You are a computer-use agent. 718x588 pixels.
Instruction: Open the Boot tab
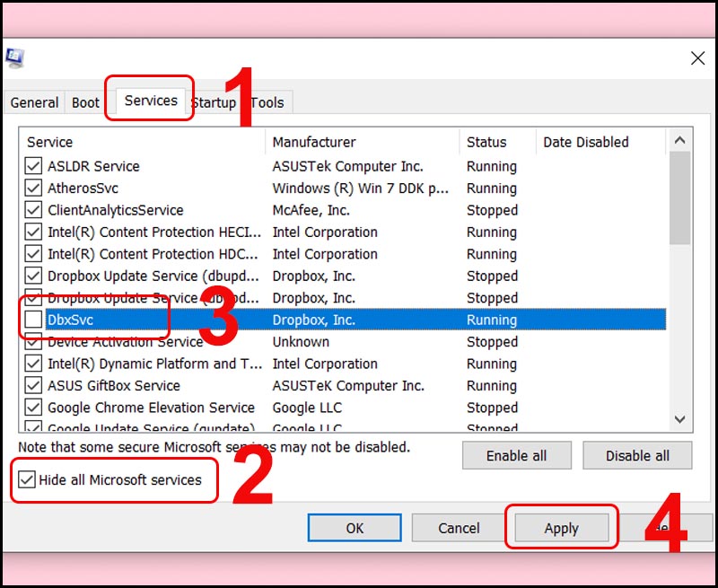point(85,102)
